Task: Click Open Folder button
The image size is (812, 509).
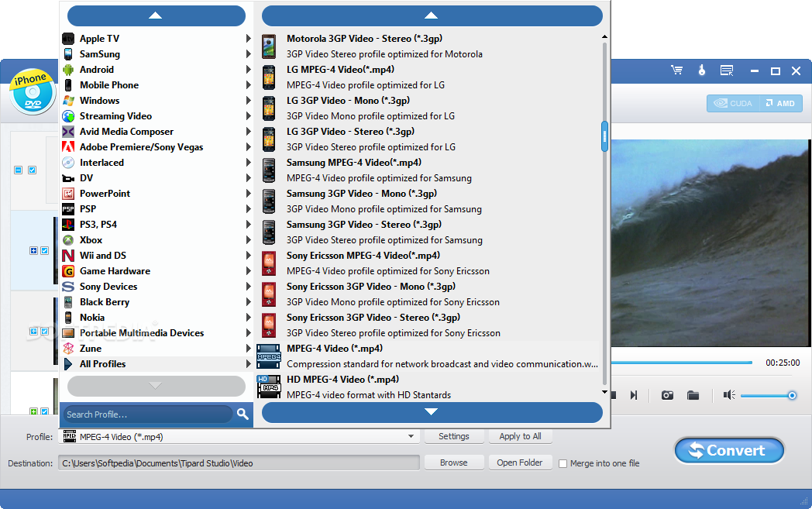Action: coord(520,463)
